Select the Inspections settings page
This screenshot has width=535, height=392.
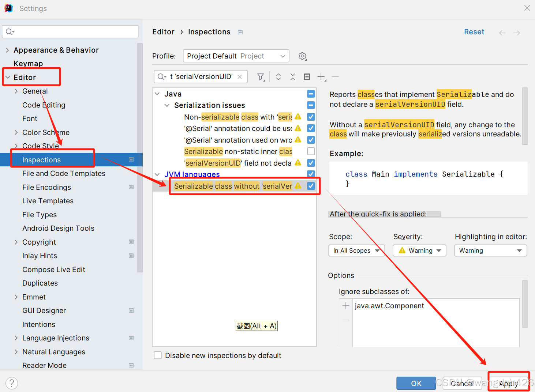(41, 159)
